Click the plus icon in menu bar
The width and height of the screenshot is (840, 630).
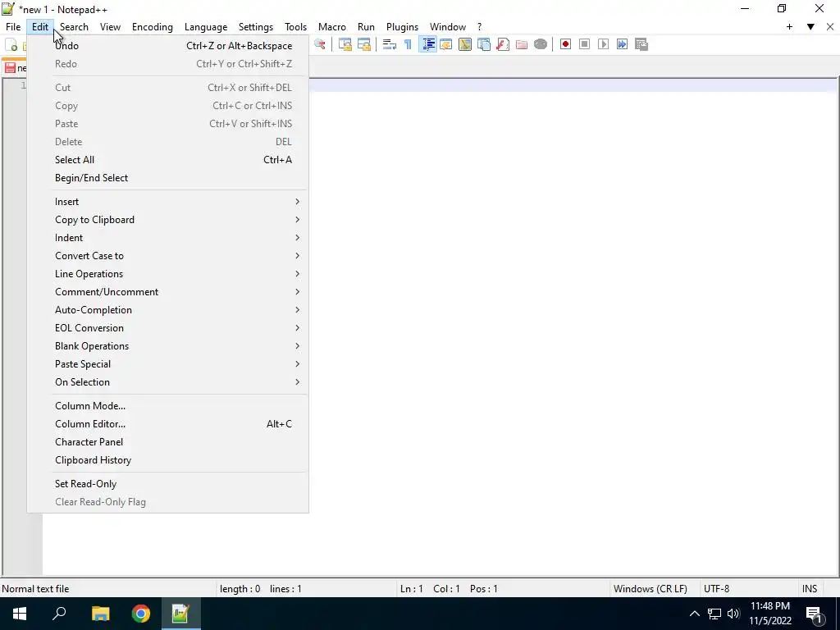(x=789, y=27)
